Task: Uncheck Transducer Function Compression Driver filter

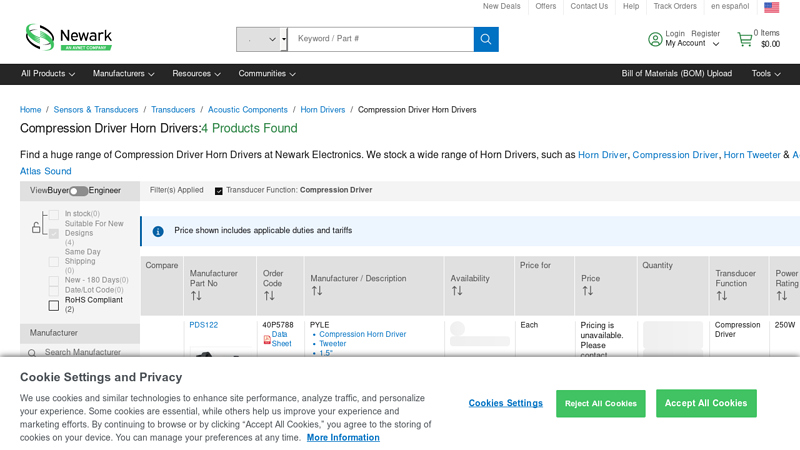Action: tap(218, 191)
